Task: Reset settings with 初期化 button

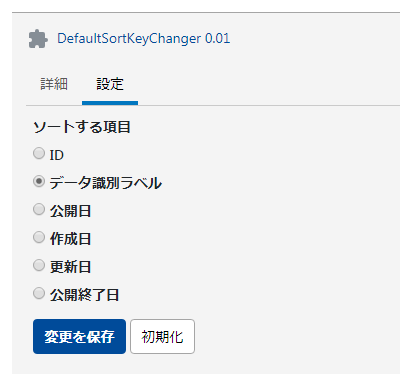Action: click(162, 336)
